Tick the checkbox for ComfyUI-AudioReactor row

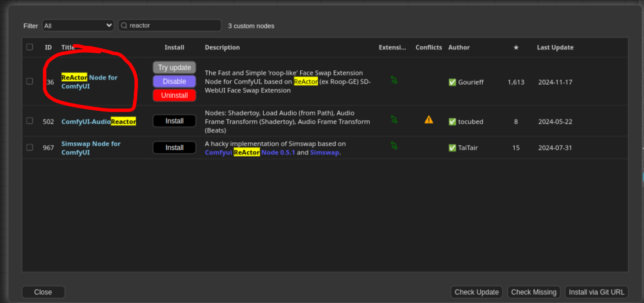30,121
